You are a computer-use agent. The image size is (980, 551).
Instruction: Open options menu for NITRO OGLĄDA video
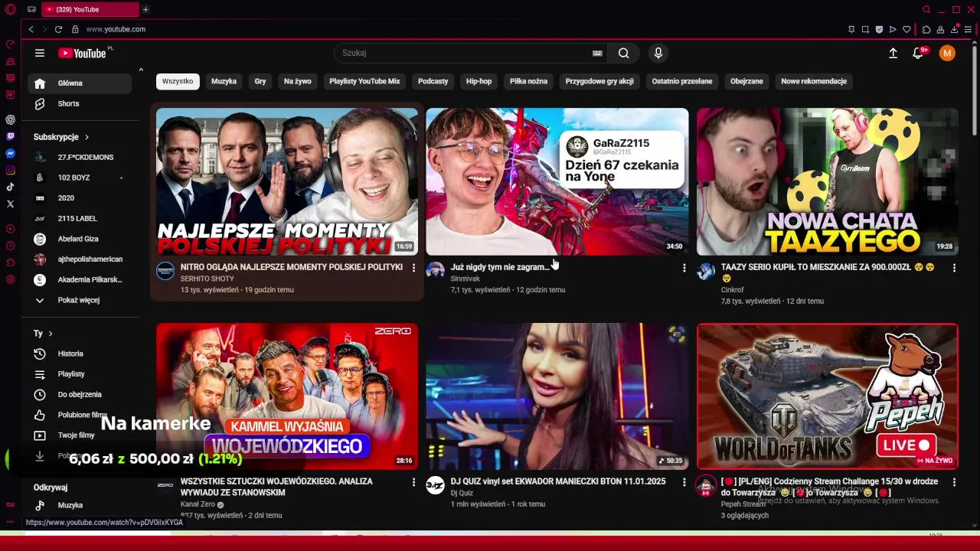coord(413,268)
